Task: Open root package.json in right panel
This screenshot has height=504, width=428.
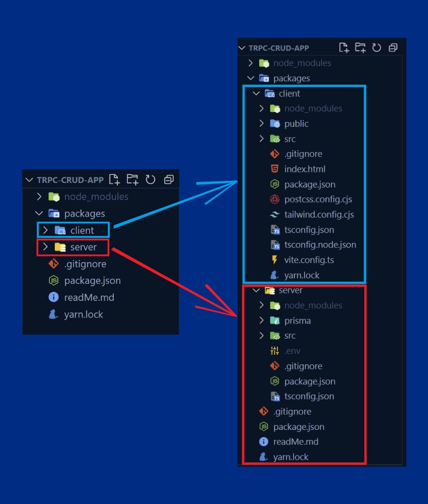Action: pos(299,426)
